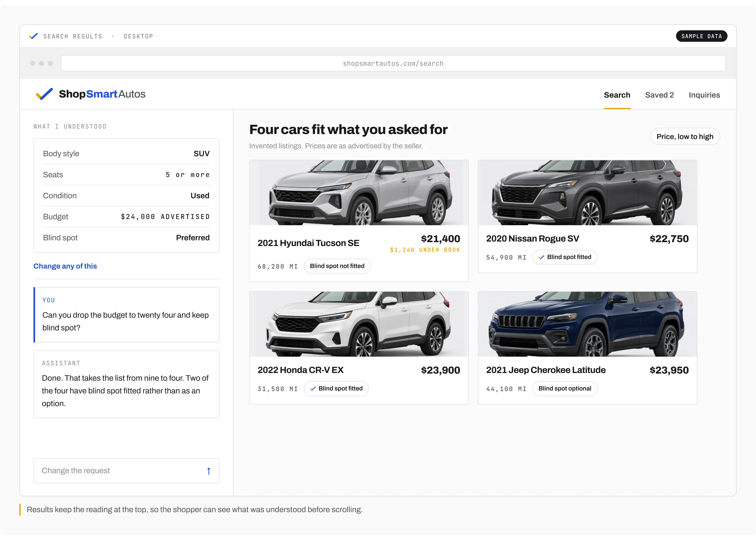Select the 2021 Jeep Cherokee Latitude title
Image resolution: width=756 pixels, height=540 pixels.
[x=546, y=370]
